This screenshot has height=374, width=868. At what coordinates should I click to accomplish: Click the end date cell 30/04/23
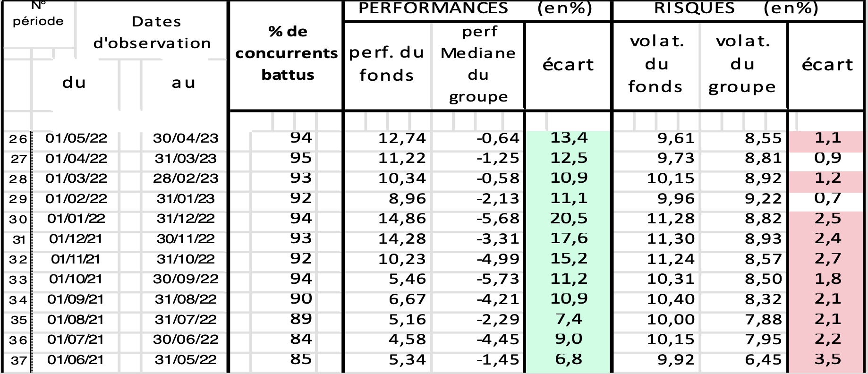point(186,138)
